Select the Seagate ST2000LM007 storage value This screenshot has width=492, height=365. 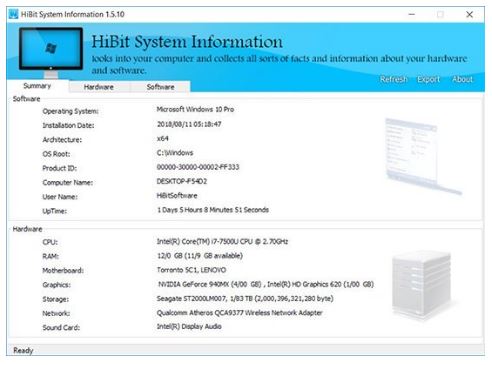[245, 299]
